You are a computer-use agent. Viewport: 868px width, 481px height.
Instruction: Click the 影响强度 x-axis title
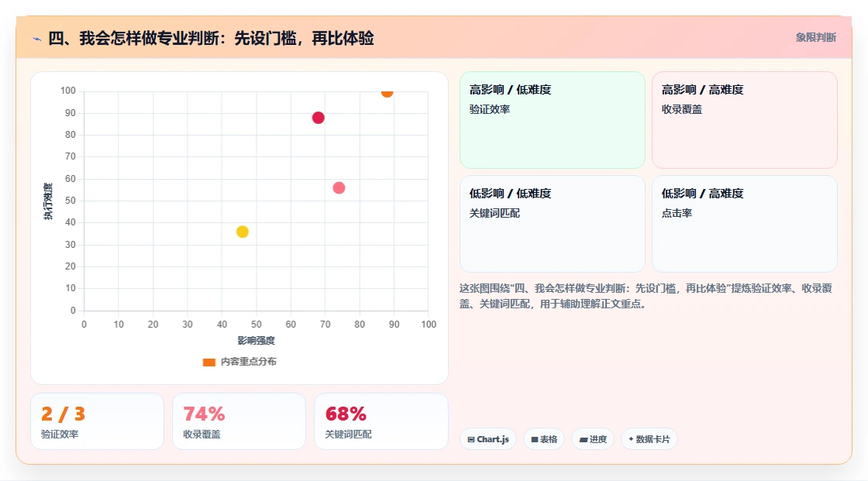click(257, 340)
